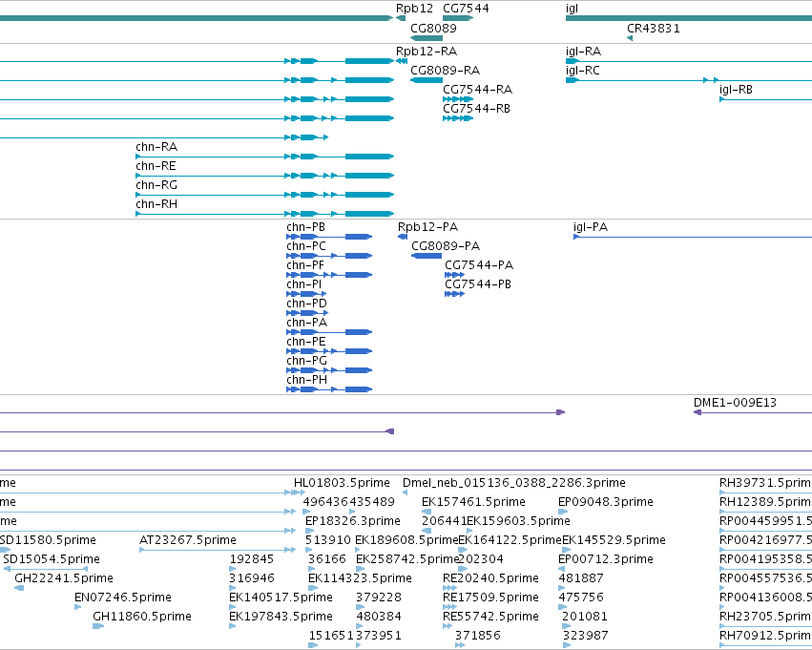Select feature number 323987
812x650 pixels.
585,636
